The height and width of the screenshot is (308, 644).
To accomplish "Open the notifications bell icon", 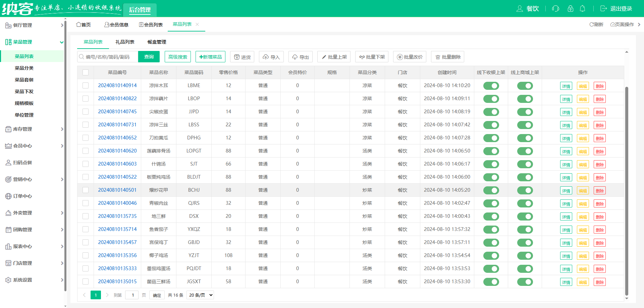I will [x=583, y=9].
